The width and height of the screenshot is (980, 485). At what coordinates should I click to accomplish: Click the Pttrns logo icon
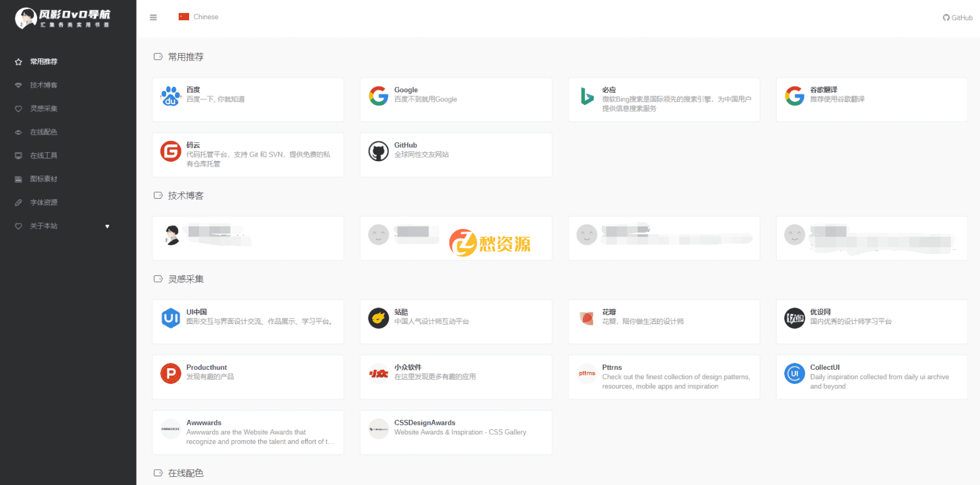[x=586, y=374]
